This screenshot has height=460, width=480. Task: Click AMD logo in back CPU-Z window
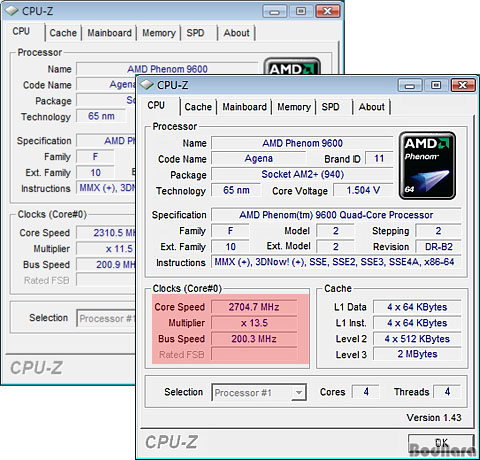pyautogui.click(x=292, y=66)
